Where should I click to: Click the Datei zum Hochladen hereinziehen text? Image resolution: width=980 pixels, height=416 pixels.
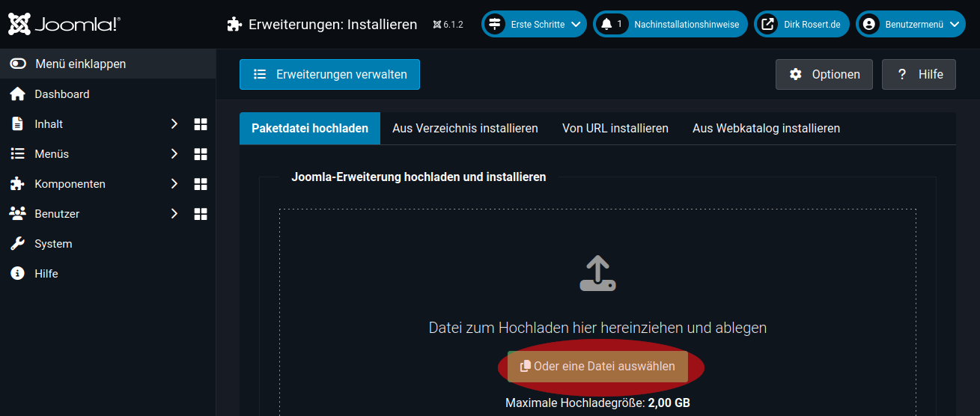pos(597,328)
